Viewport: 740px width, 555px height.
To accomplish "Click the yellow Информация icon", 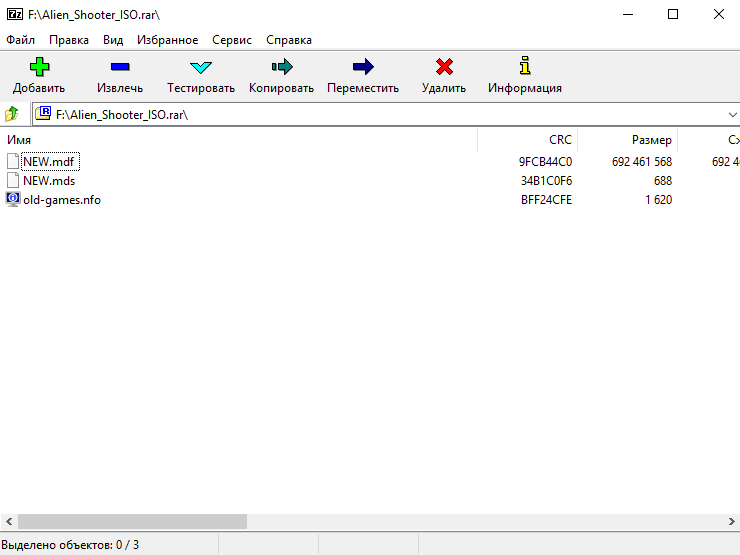I will click(525, 66).
